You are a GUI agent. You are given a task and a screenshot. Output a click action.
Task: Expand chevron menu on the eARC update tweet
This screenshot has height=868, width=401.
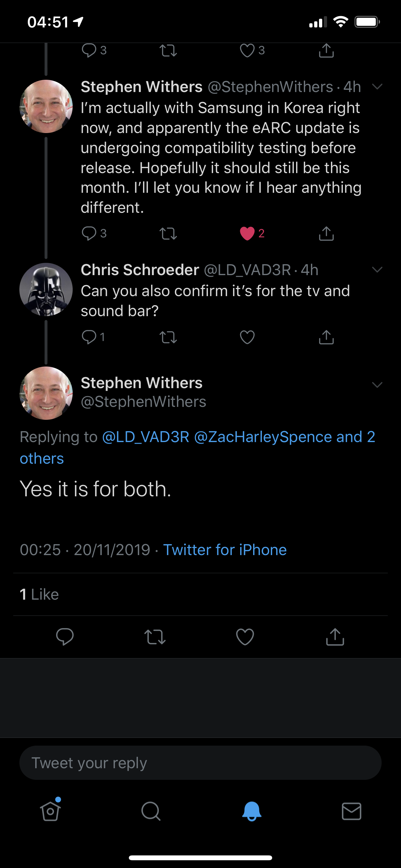pyautogui.click(x=377, y=87)
